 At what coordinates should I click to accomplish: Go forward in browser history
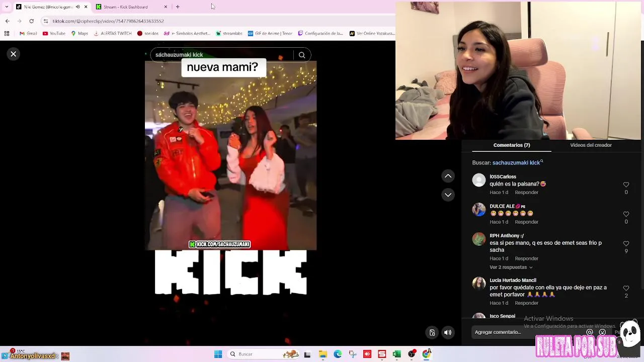tap(19, 21)
